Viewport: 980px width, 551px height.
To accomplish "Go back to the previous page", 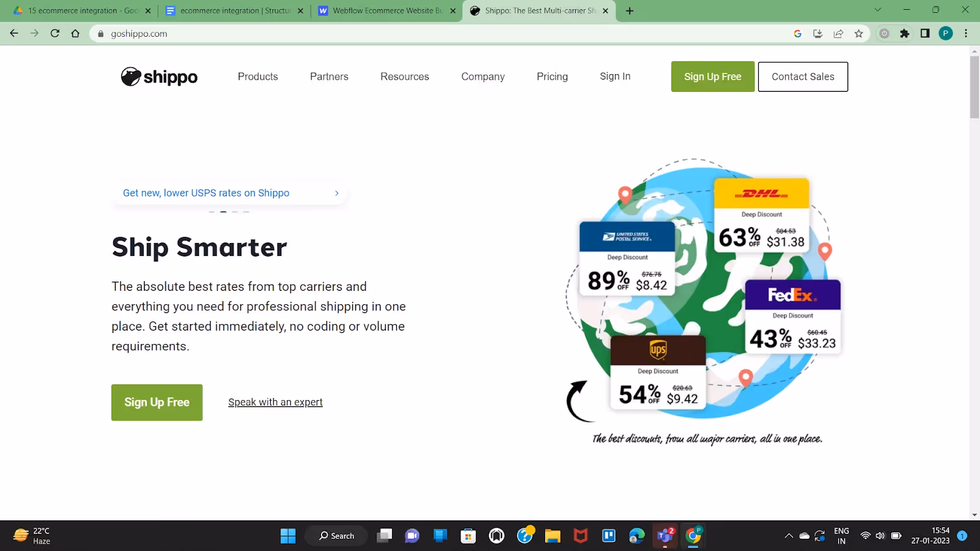I will [x=14, y=34].
